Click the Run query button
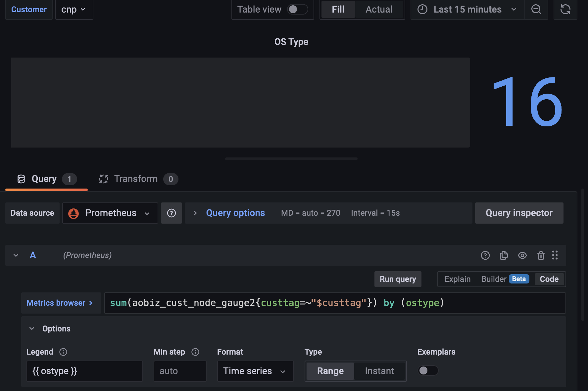588x391 pixels. pyautogui.click(x=398, y=279)
